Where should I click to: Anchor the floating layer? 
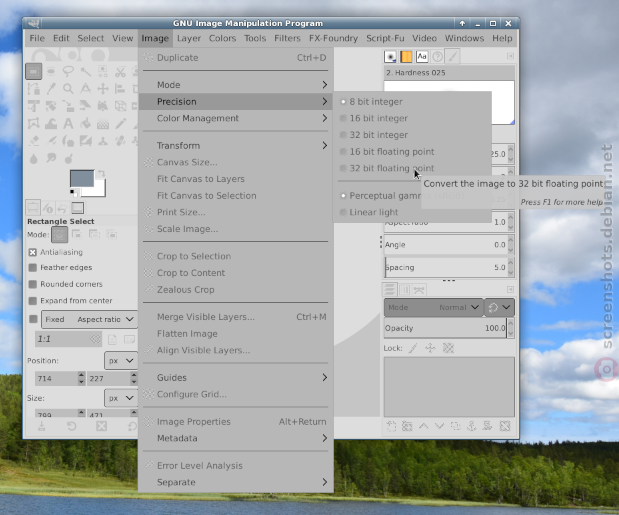471,426
